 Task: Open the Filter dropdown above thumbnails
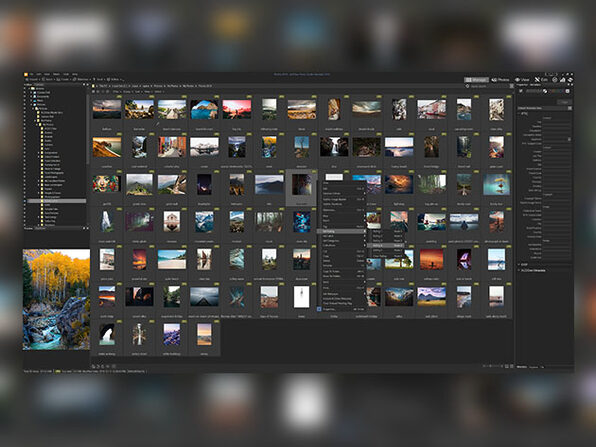point(116,92)
